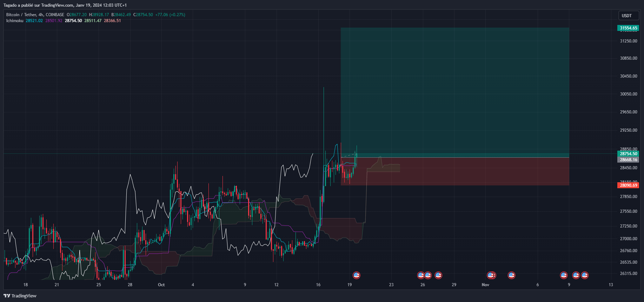Image resolution: width=644 pixels, height=302 pixels.
Task: Click the event flag nearest date label 19
Action: (356, 275)
